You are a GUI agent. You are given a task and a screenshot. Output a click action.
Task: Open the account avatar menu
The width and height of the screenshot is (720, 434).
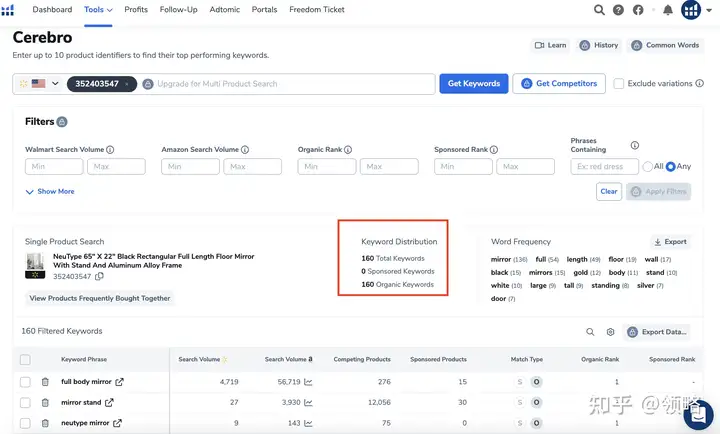[x=691, y=10]
